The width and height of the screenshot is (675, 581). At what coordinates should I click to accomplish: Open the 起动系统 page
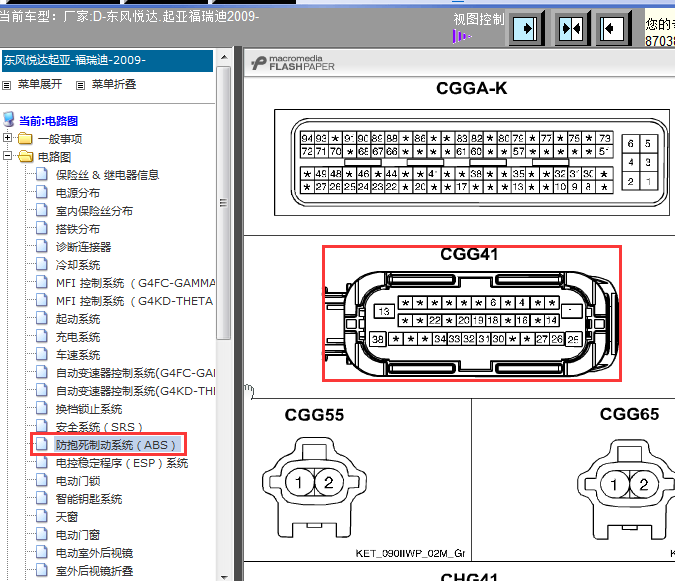[x=78, y=319]
